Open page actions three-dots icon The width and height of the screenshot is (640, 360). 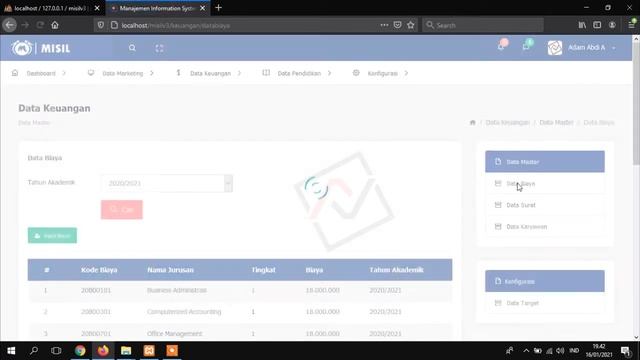384,25
